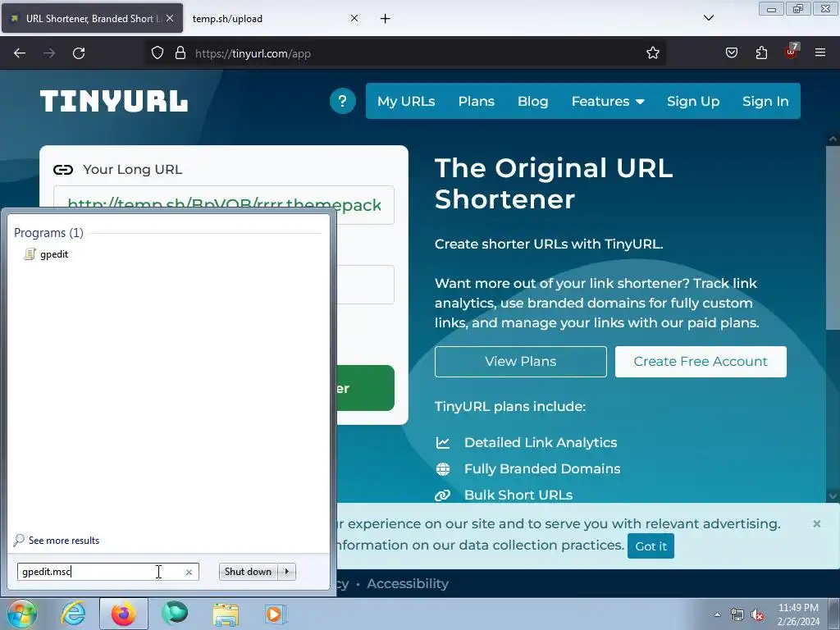Switch to the temp.sh/upload tab
The width and height of the screenshot is (840, 630).
[x=275, y=18]
